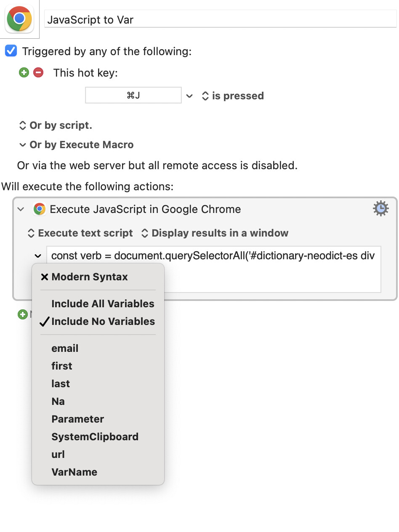The width and height of the screenshot is (399, 532).
Task: Open the hot key modifier dropdown arrow
Action: 189,96
